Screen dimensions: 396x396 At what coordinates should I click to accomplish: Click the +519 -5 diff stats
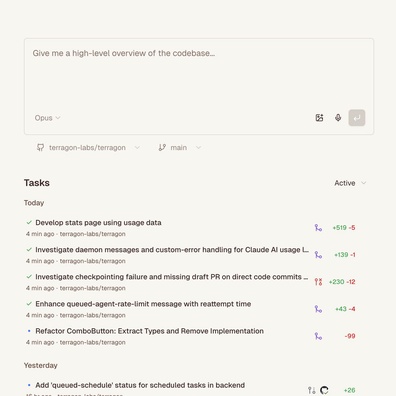(344, 228)
